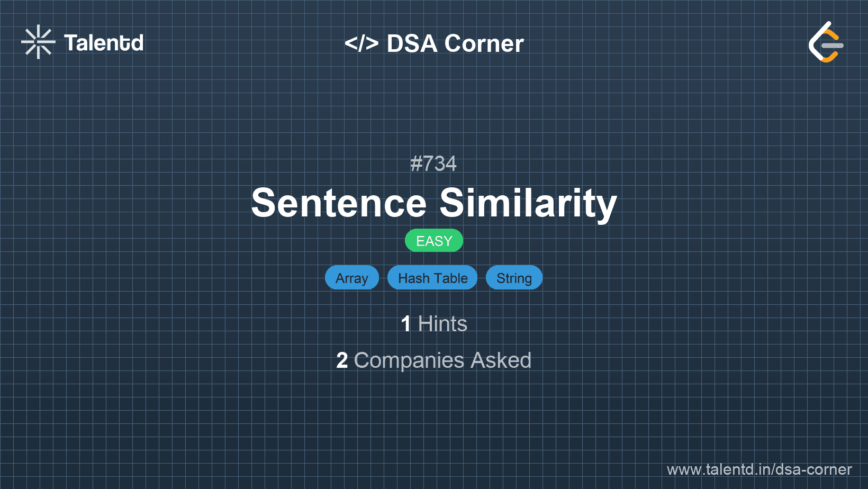Viewport: 868px width, 489px height.
Task: Click the word Asked
Action: (501, 360)
